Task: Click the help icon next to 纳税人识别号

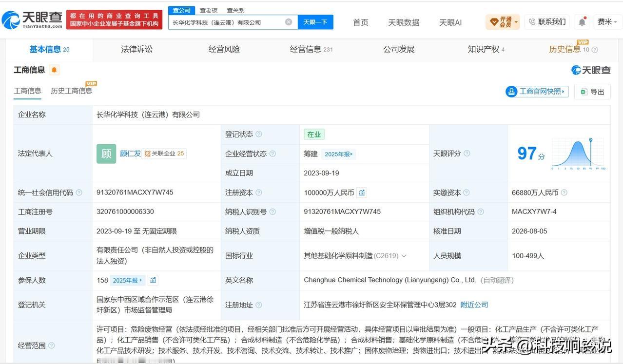Action: coord(273,211)
